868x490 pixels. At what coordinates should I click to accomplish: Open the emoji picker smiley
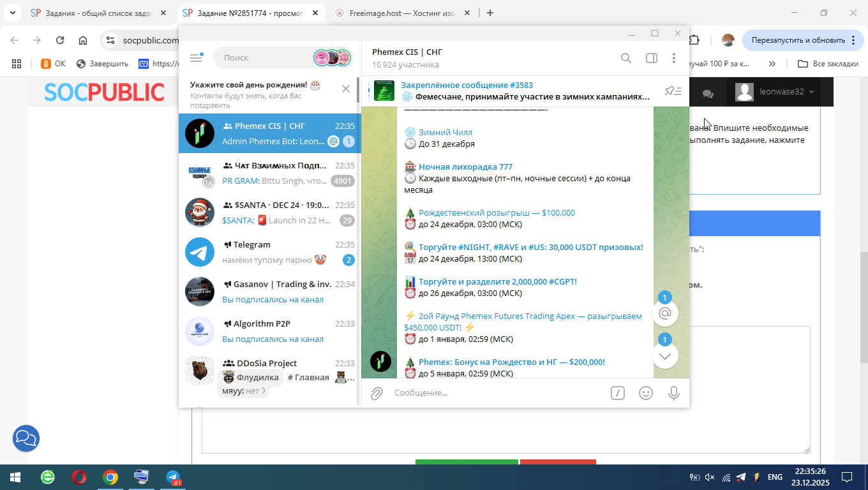(x=646, y=393)
